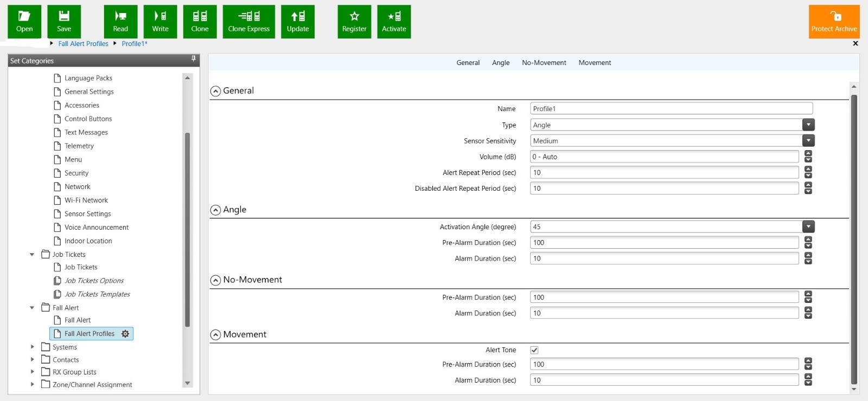This screenshot has height=401, width=868.
Task: Click the orange Protect Archive button
Action: click(834, 22)
